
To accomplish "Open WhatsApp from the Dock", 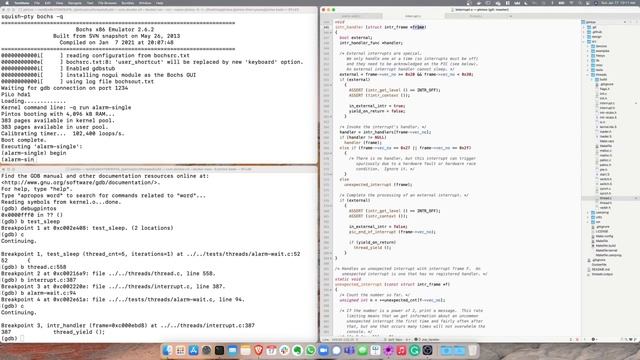I will [311, 350].
